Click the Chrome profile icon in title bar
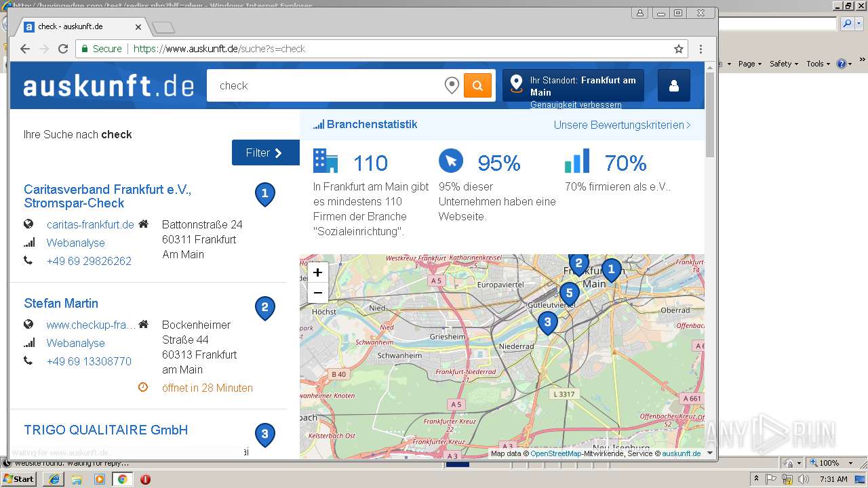Screen dimensions: 868x488 [640, 13]
